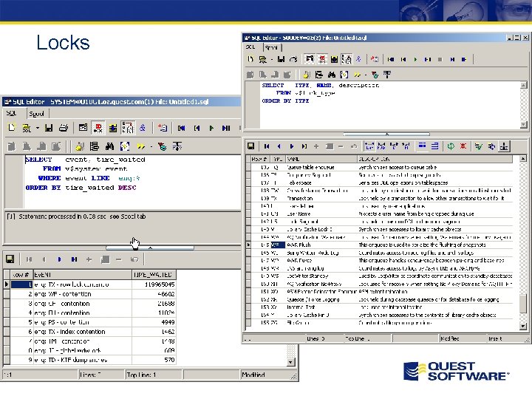
Task: Click the left editor's SQL text area
Action: [132, 182]
